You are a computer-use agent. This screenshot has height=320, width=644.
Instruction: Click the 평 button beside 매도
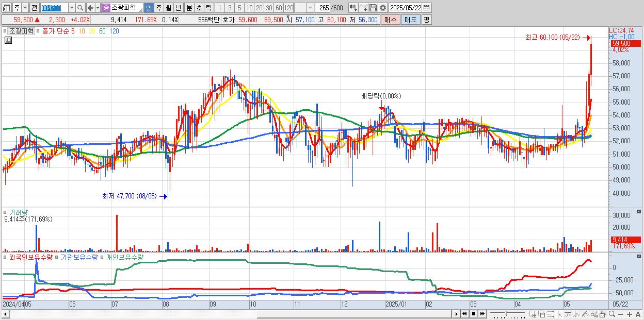pyautogui.click(x=426, y=20)
